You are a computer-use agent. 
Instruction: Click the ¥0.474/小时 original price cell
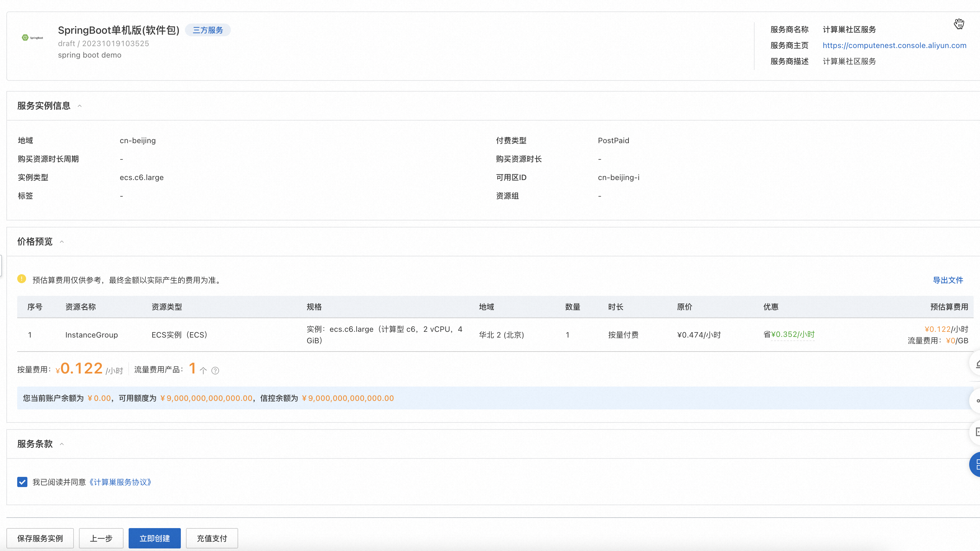coord(699,335)
